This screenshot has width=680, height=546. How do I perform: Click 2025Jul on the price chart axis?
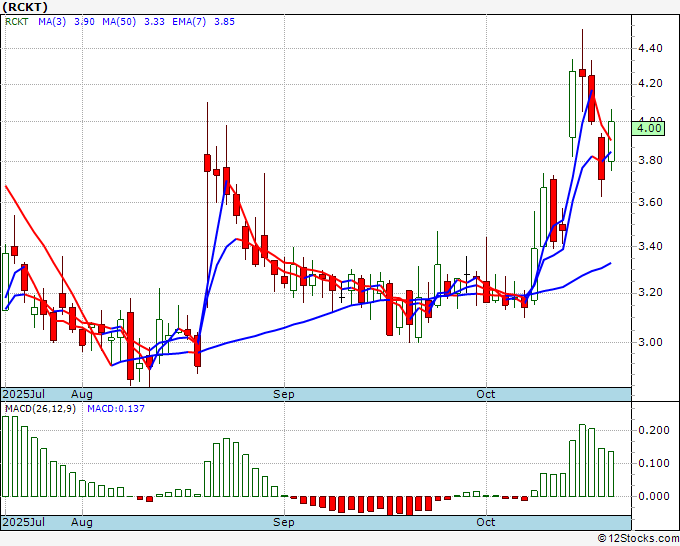(24, 394)
